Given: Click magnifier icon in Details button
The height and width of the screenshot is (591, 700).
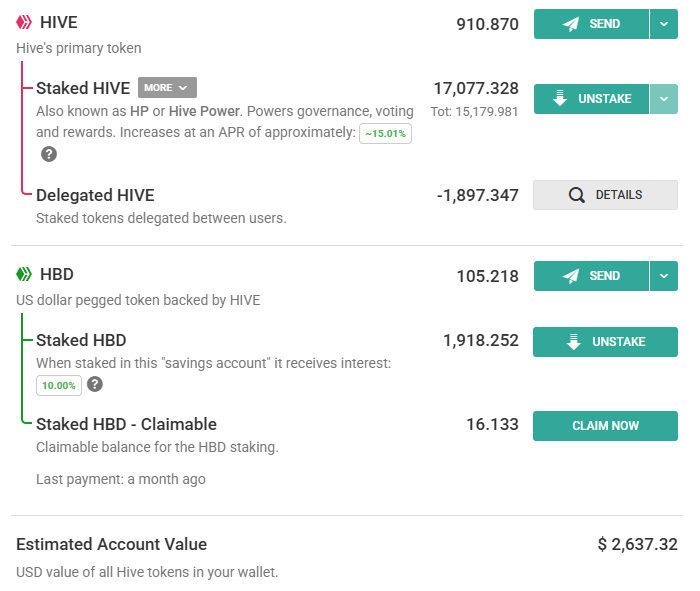Looking at the screenshot, I should pyautogui.click(x=576, y=195).
